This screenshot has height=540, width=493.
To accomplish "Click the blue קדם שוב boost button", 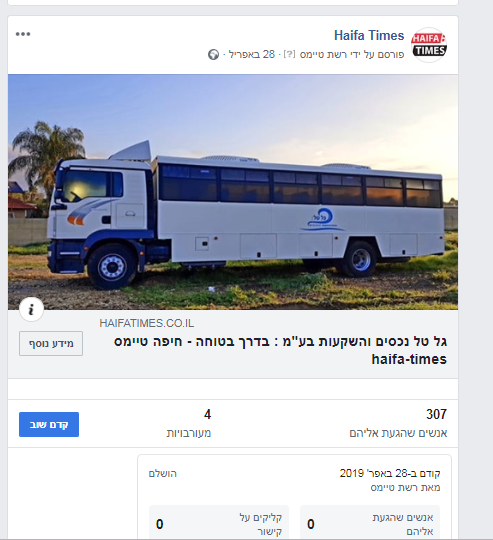I will click(49, 424).
